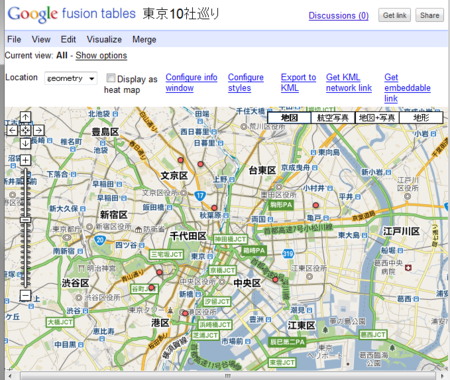Zoom out with the minus button
This screenshot has height=380, width=450.
tap(25, 295)
